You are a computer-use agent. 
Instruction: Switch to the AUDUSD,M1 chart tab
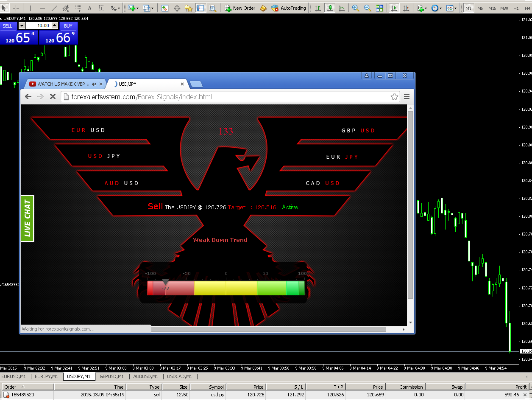point(145,376)
